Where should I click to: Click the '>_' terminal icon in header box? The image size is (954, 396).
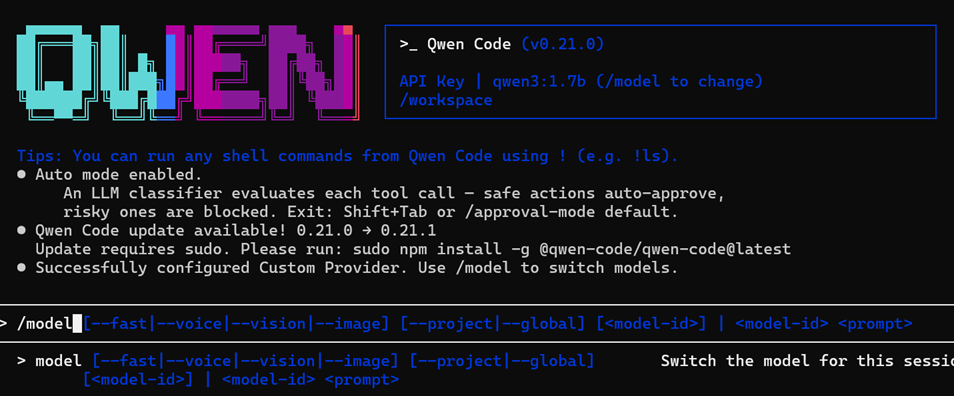point(408,44)
